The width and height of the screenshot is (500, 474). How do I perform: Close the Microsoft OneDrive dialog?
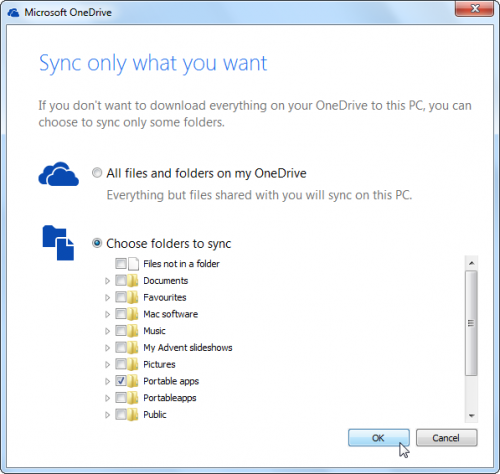475,8
